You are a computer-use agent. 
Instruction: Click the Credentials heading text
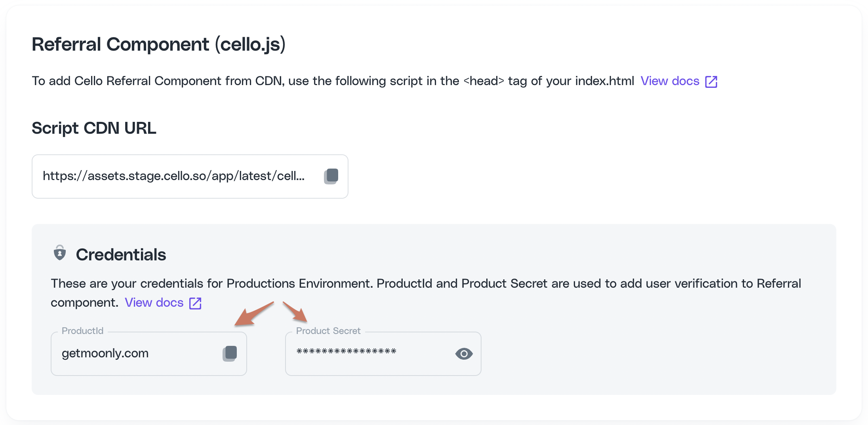point(121,254)
